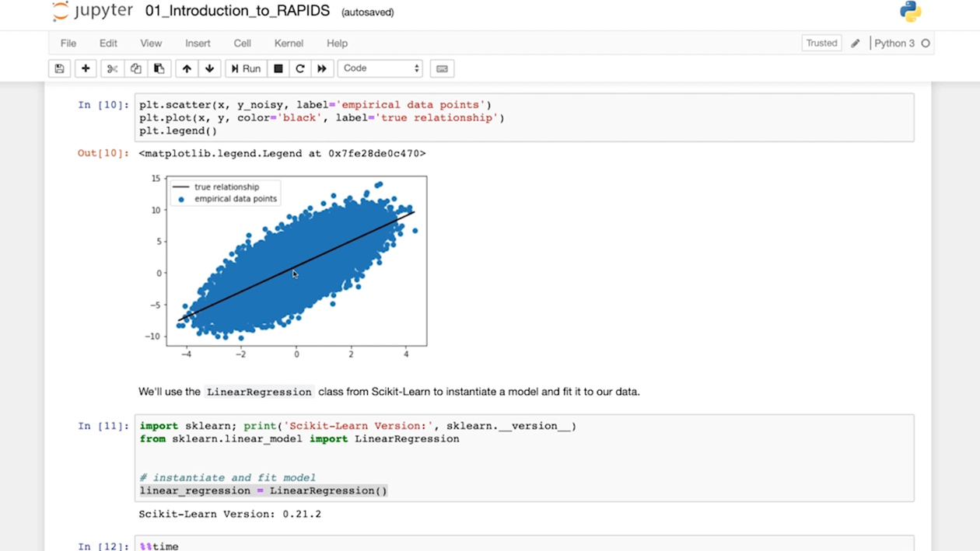This screenshot has width=980, height=551.
Task: Open the cell type dropdown showing Code
Action: (x=380, y=68)
